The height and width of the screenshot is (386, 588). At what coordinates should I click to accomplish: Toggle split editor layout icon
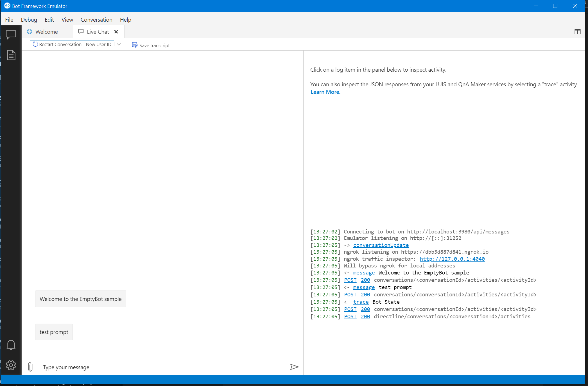[578, 32]
